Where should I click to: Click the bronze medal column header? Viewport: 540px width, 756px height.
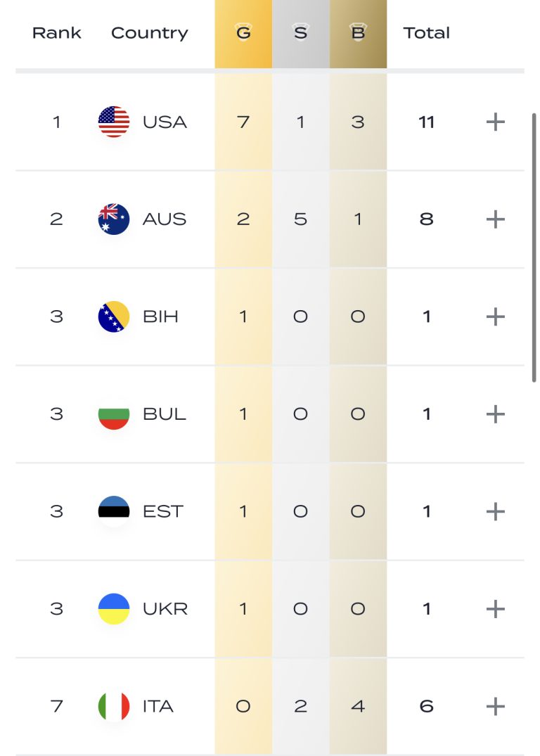[x=358, y=33]
